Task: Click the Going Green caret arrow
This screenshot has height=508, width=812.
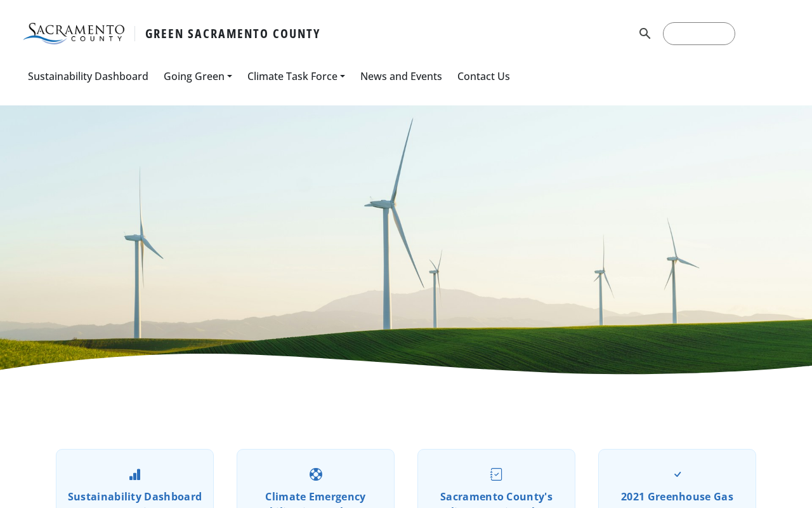Action: coord(230,77)
